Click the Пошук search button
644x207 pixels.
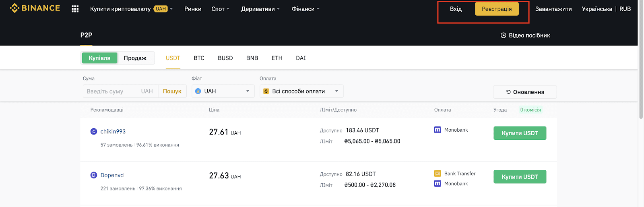pyautogui.click(x=172, y=91)
